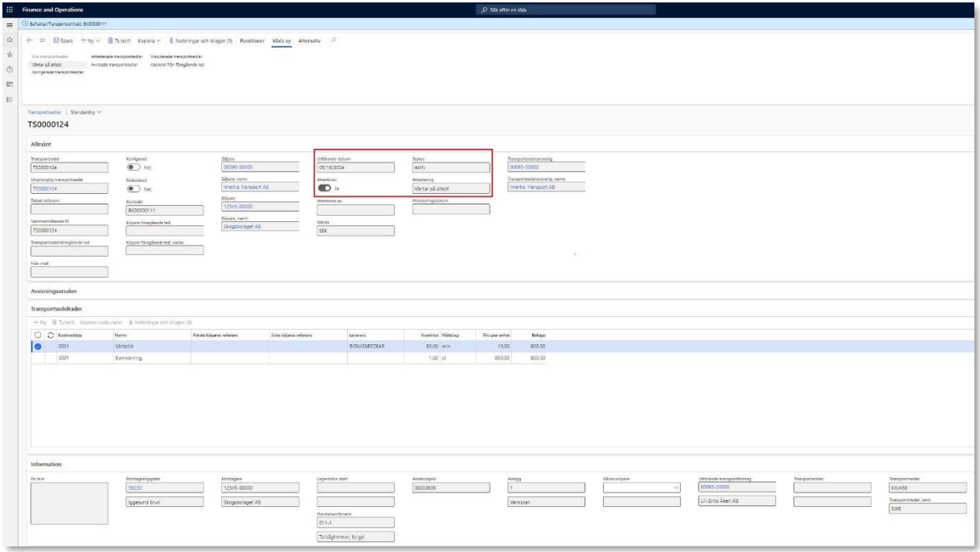
Task: Expand the hamburger navigation pane
Action: click(9, 23)
